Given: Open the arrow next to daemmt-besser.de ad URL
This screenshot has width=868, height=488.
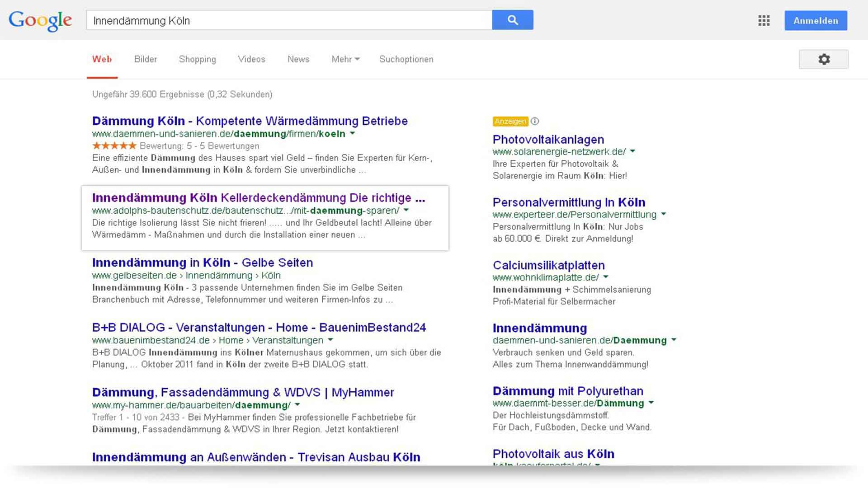Looking at the screenshot, I should [651, 403].
